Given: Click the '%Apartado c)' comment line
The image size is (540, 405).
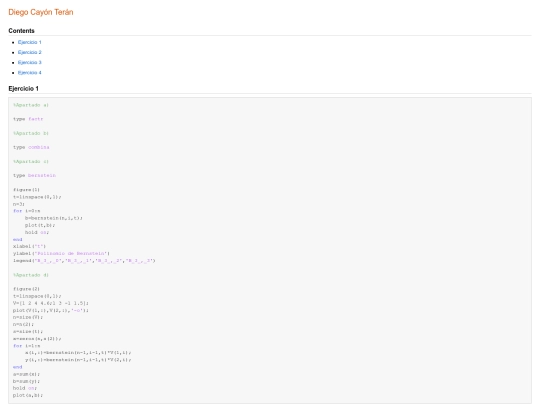Looking at the screenshot, I should [31, 162].
